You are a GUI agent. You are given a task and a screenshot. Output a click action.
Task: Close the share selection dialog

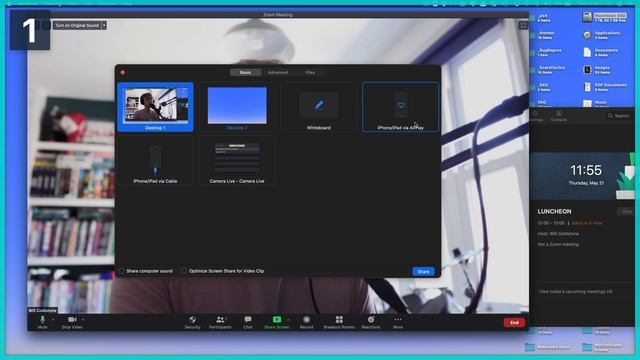point(122,73)
